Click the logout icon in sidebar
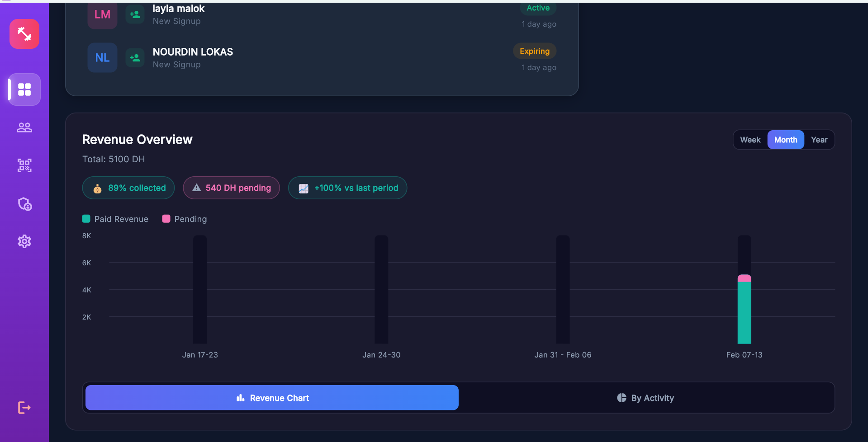This screenshot has height=442, width=868. click(x=24, y=408)
